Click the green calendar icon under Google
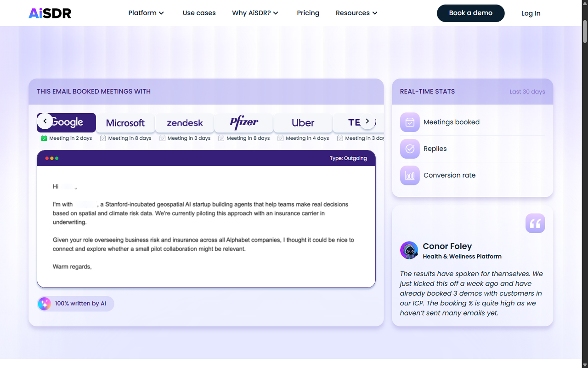This screenshot has height=368, width=588. click(x=44, y=138)
